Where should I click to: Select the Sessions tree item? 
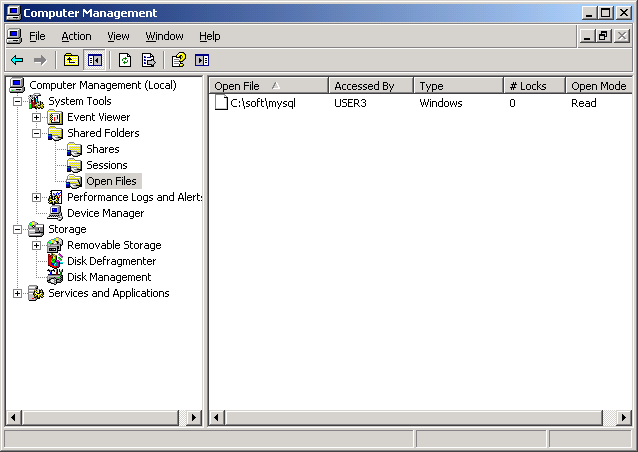[x=107, y=166]
